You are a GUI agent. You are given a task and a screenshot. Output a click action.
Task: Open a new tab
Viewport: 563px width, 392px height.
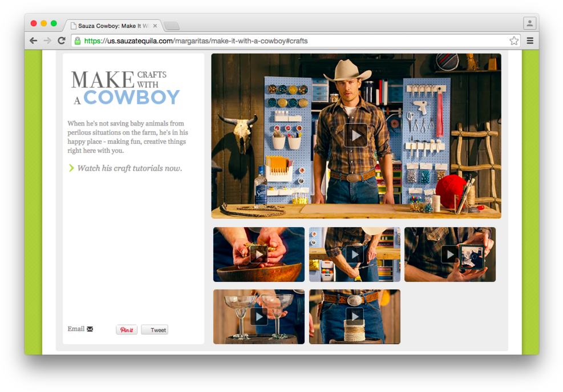(x=172, y=26)
